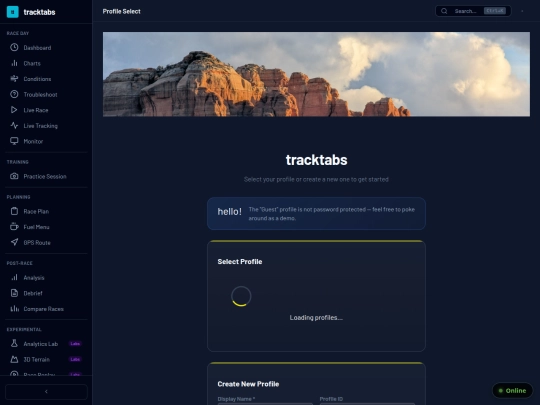
Task: Click the Debrief document icon
Action: [x=14, y=293]
